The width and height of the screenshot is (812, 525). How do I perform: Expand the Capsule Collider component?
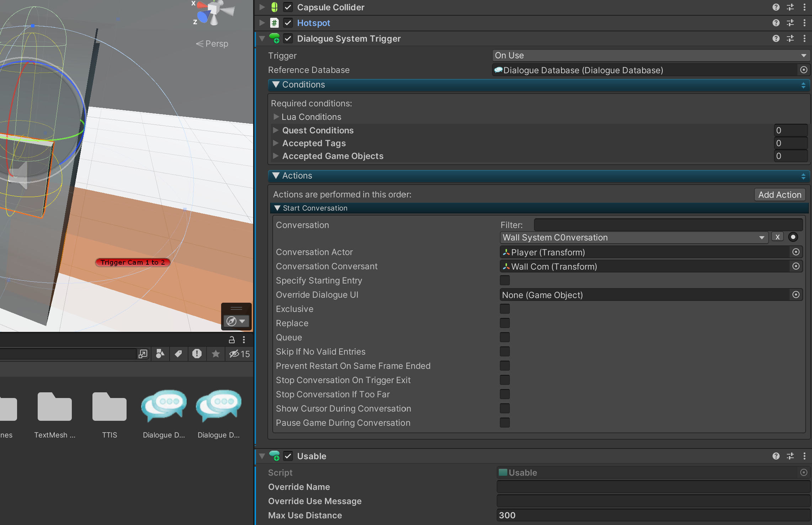[262, 7]
